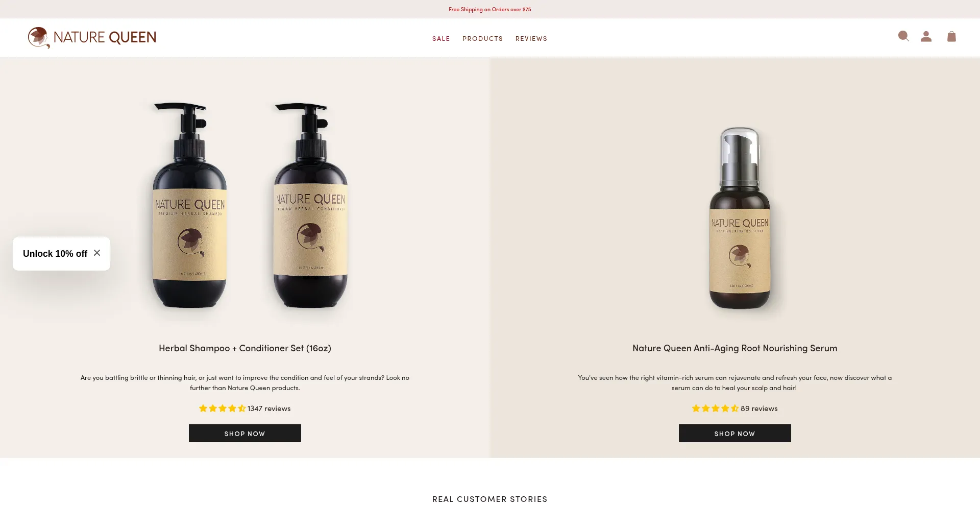Image resolution: width=980 pixels, height=507 pixels.
Task: Click the Real Customer Stories heading
Action: coord(490,499)
